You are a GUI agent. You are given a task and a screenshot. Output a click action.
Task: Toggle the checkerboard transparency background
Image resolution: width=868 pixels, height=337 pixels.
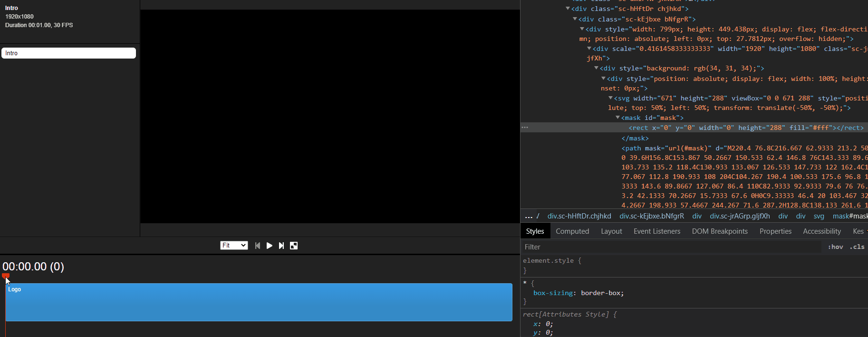click(294, 246)
